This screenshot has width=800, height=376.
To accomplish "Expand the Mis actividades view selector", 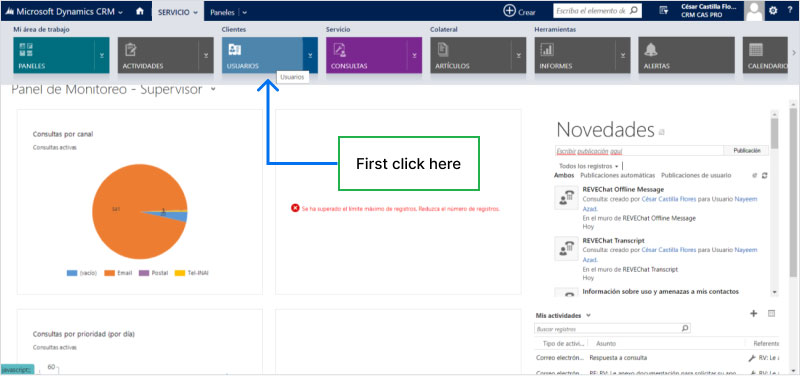I will coord(589,315).
